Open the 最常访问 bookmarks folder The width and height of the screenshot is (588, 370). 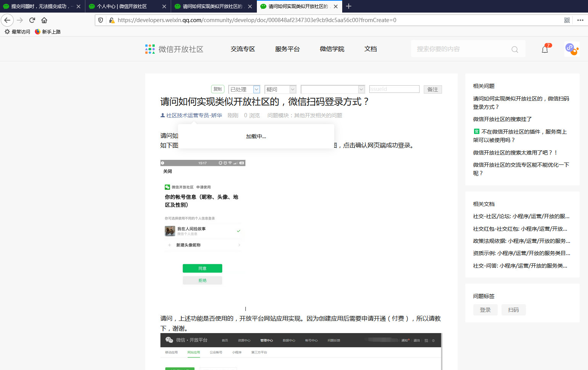click(17, 32)
